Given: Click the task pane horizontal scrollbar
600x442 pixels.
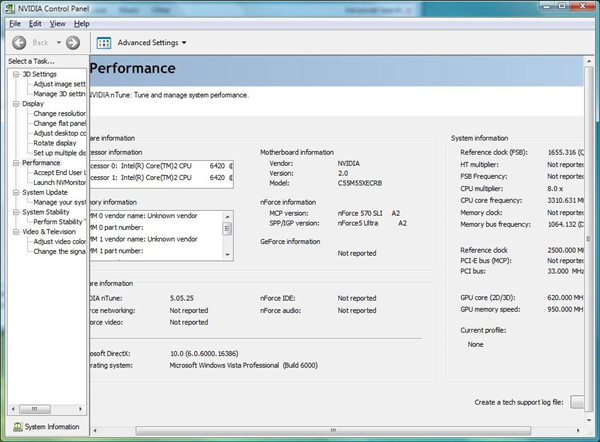Looking at the screenshot, I should point(45,410).
